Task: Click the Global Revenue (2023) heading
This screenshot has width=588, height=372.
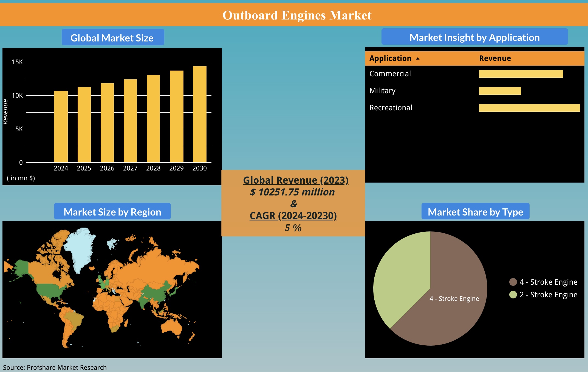Action: (x=296, y=180)
